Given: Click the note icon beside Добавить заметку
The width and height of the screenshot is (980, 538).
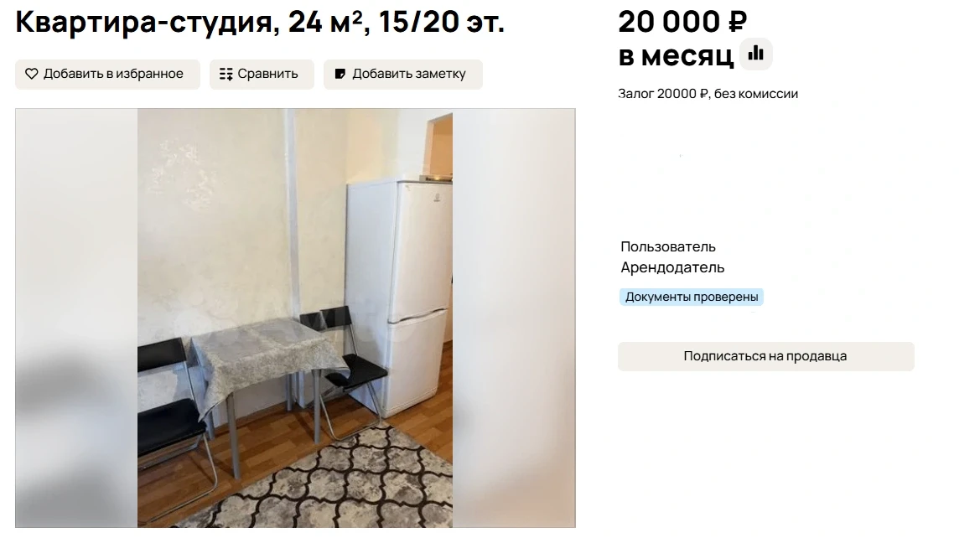Looking at the screenshot, I should (340, 74).
